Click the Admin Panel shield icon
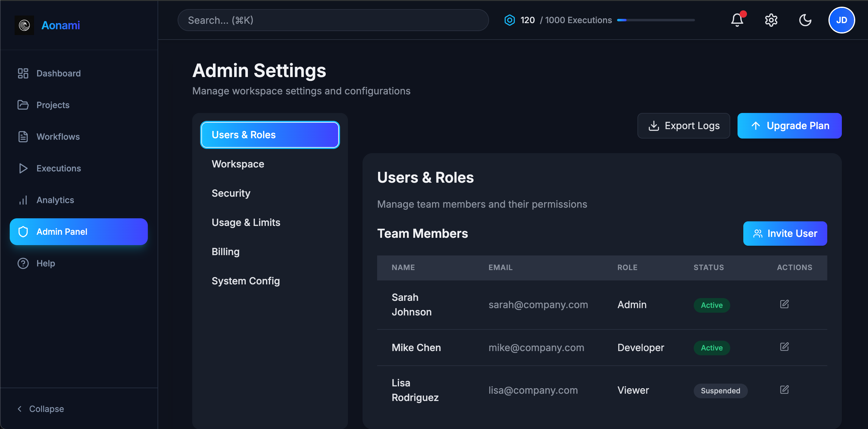The width and height of the screenshot is (868, 429). pyautogui.click(x=23, y=232)
